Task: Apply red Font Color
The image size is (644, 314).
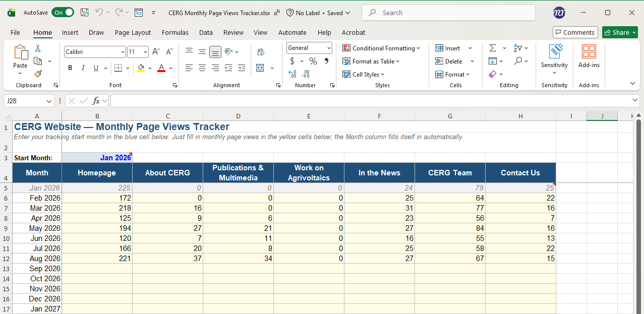Action: point(161,68)
